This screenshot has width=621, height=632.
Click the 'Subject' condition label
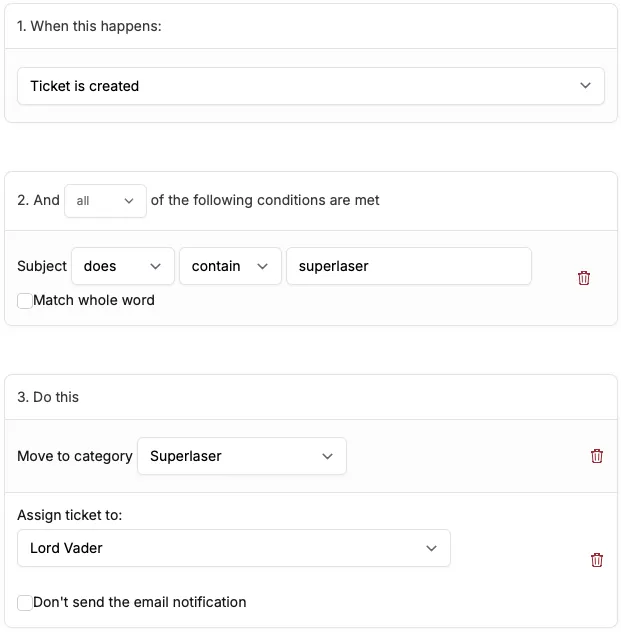(42, 266)
